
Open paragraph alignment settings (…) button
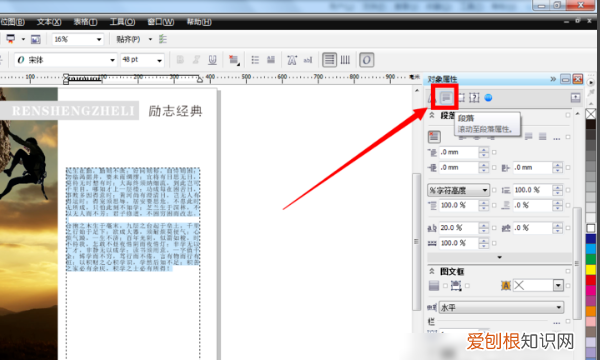pyautogui.click(x=557, y=137)
